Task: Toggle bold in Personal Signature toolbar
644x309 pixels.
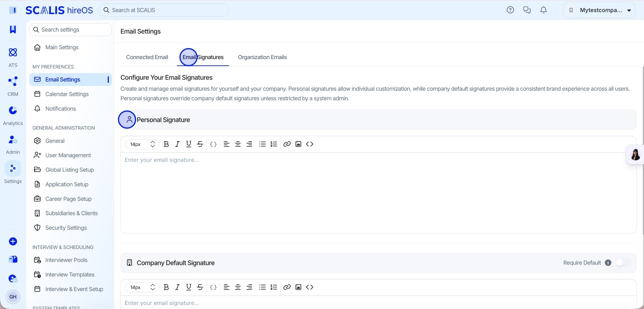Action: click(x=166, y=144)
